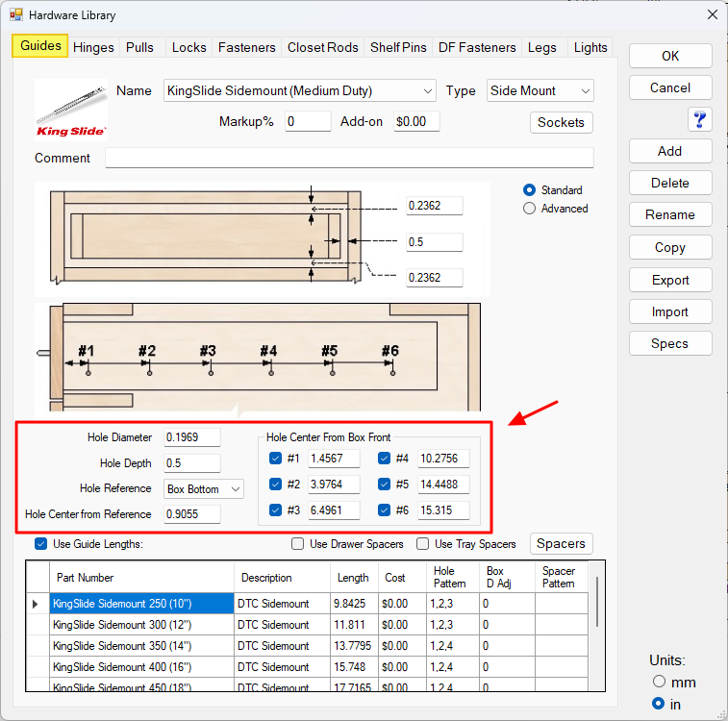Click the Export button

pos(670,280)
